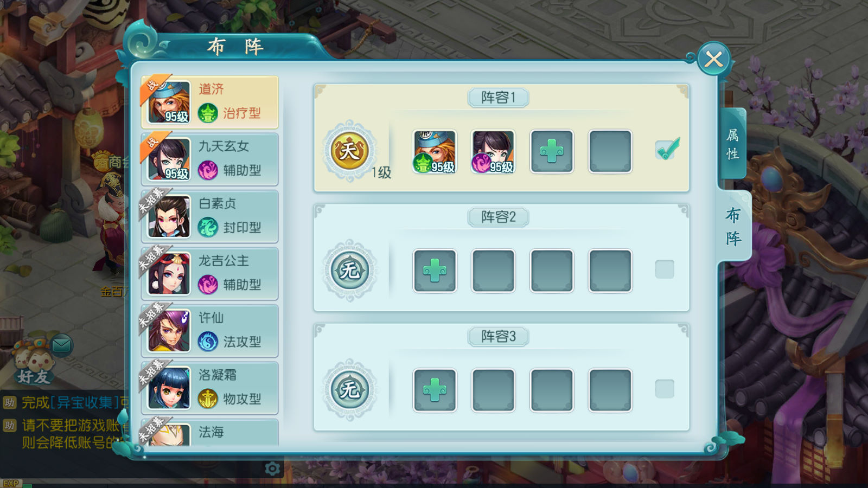The height and width of the screenshot is (488, 868).
Task: Click the 无 formation badge in 阵容3
Action: (x=349, y=389)
